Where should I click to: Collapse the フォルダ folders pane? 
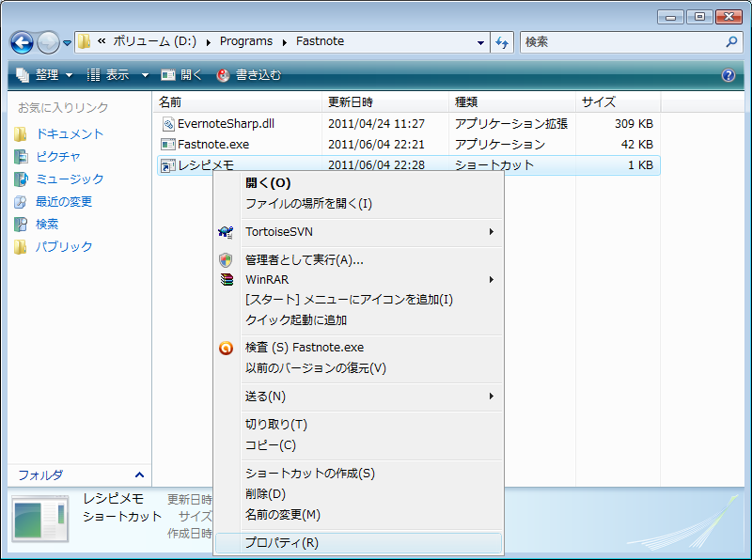coord(140,475)
